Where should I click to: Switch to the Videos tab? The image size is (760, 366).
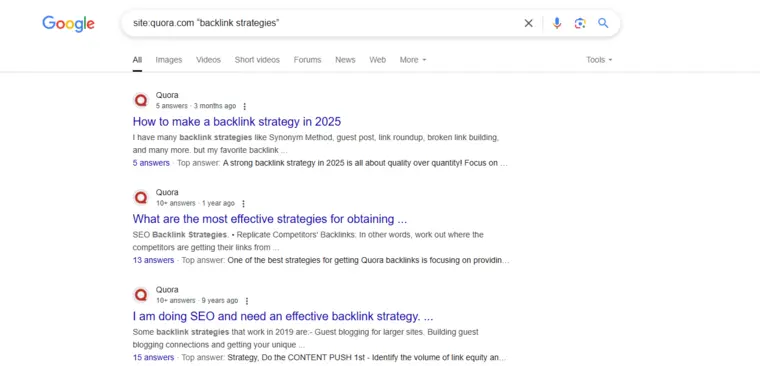pyautogui.click(x=208, y=60)
